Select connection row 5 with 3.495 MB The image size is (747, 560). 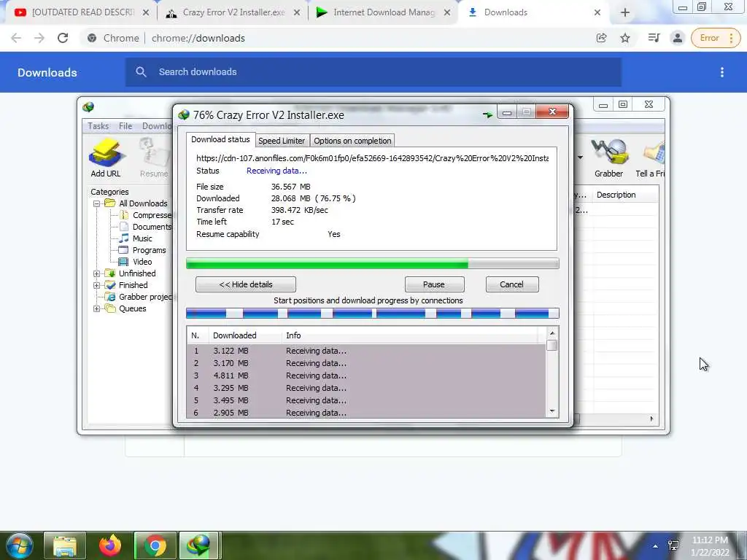click(x=366, y=400)
